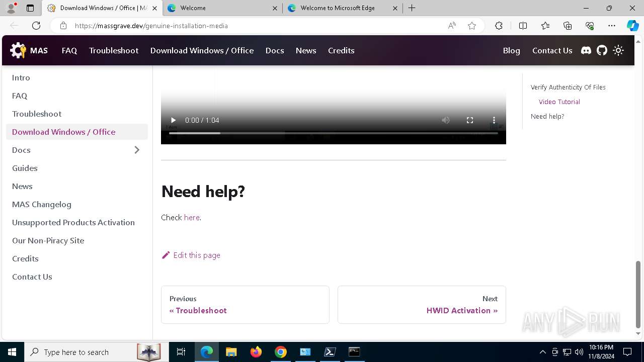Toggle the light/dark theme sun icon
Screen dimensions: 644x362
tap(618, 50)
